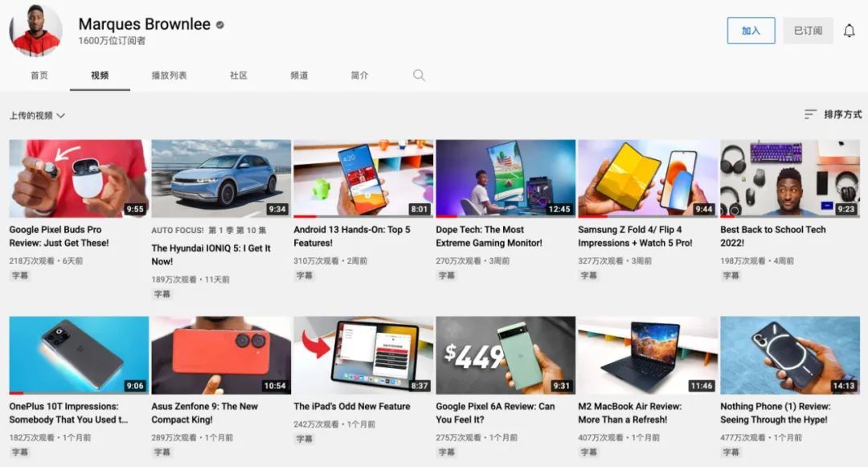Click the verified badge next to Marques Brownlee
The height and width of the screenshot is (467, 868).
tap(219, 25)
